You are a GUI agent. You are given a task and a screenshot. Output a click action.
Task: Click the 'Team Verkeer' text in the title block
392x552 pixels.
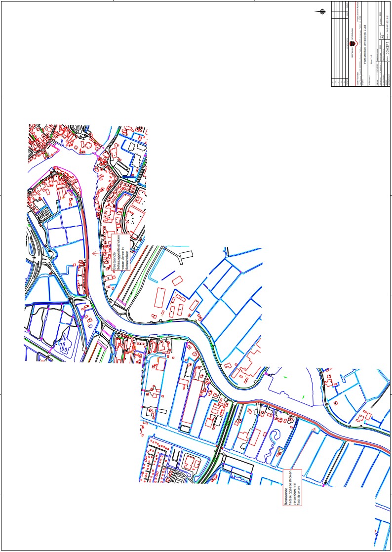(358, 77)
